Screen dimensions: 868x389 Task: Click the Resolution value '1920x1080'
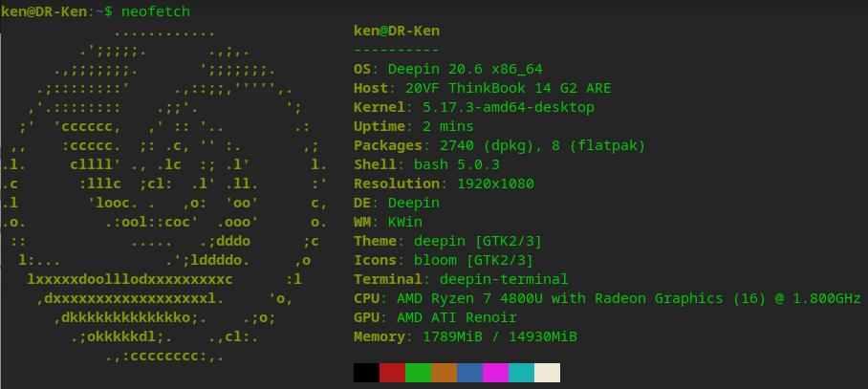pyautogui.click(x=496, y=184)
